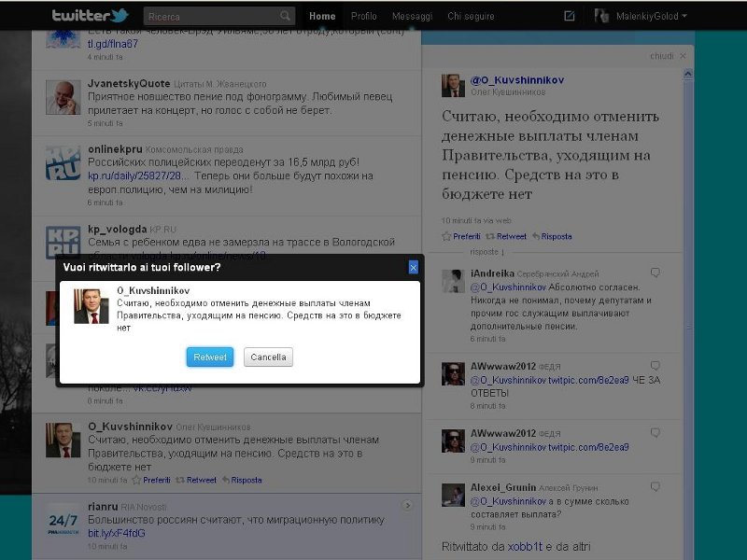The width and height of the screenshot is (747, 560).
Task: Close the retweet dialog with X
Action: pos(413,268)
